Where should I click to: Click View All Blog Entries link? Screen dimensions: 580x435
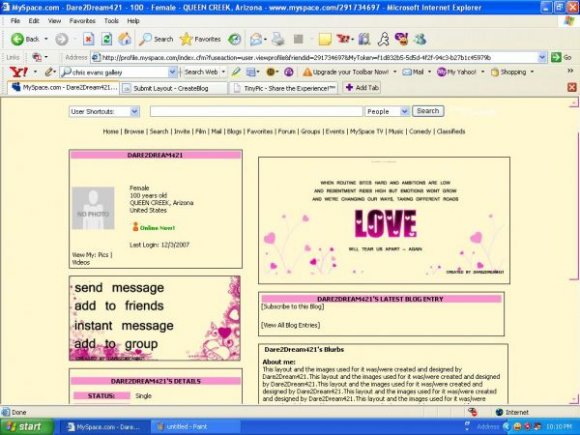pos(291,325)
